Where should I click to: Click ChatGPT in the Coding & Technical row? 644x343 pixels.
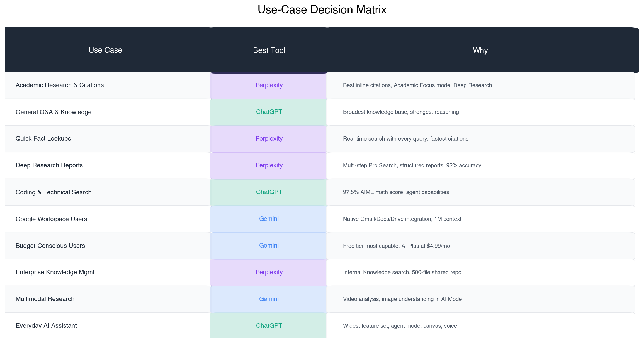[269, 192]
